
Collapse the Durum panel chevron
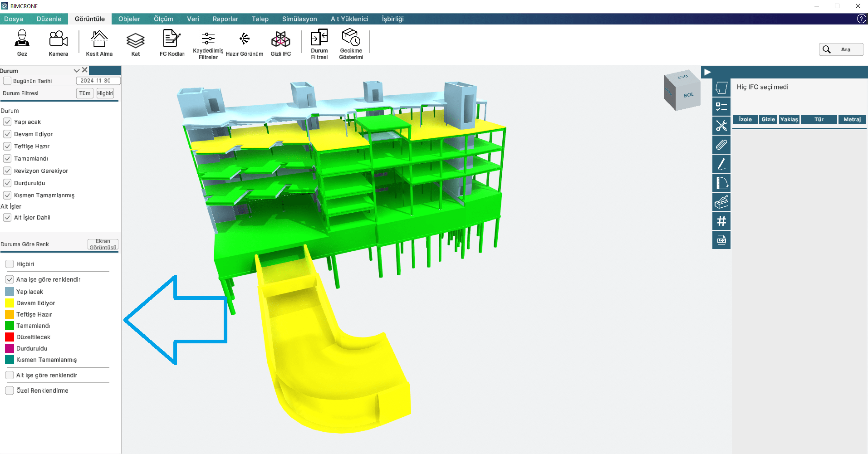77,71
